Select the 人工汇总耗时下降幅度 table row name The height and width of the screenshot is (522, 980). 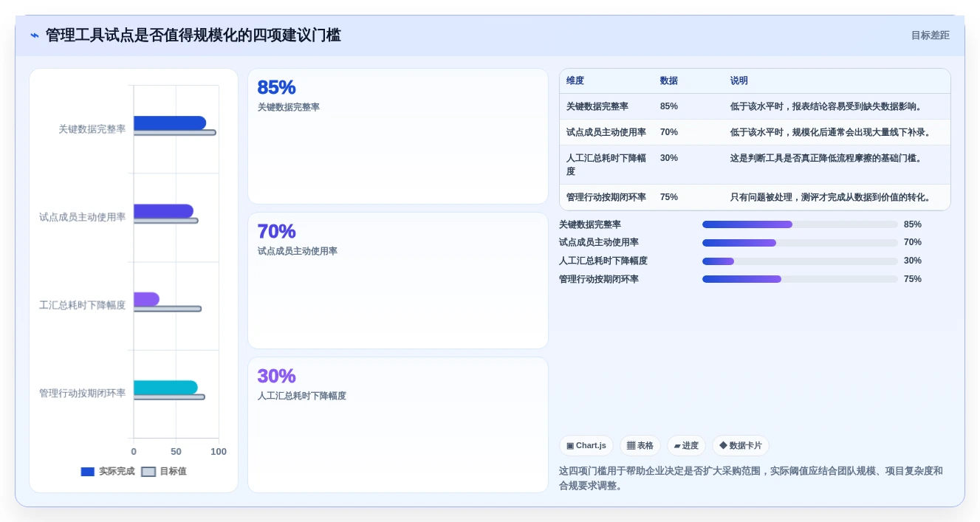tap(606, 165)
